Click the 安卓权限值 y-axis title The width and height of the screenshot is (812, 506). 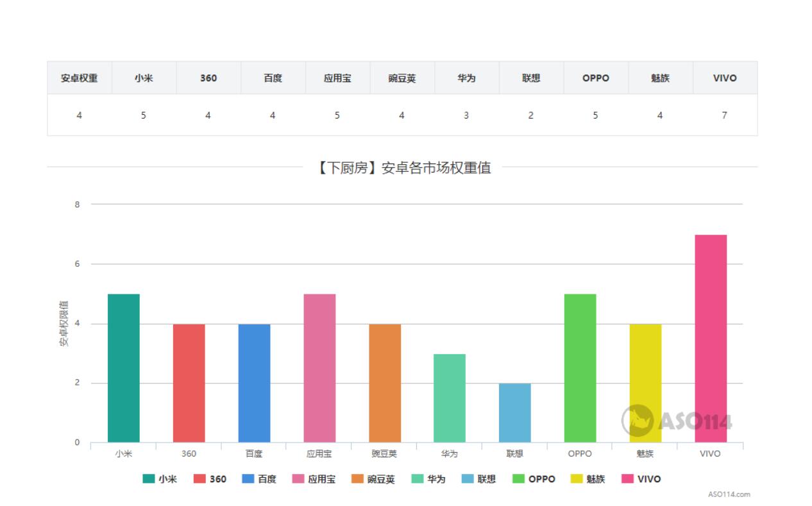point(64,323)
